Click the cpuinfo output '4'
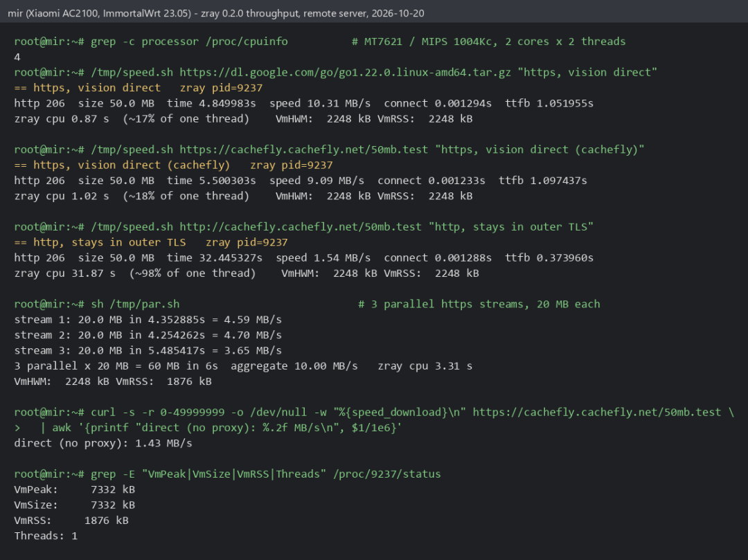Viewport: 748px width, 560px height. tap(17, 57)
